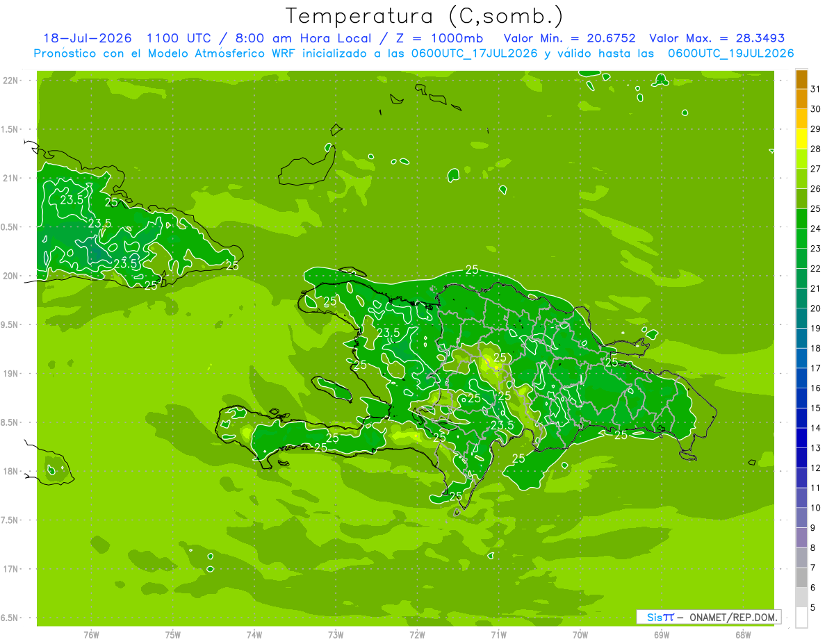The width and height of the screenshot is (834, 644).
Task: Pick the orange swatch between 30 and 31
Action: [x=801, y=99]
